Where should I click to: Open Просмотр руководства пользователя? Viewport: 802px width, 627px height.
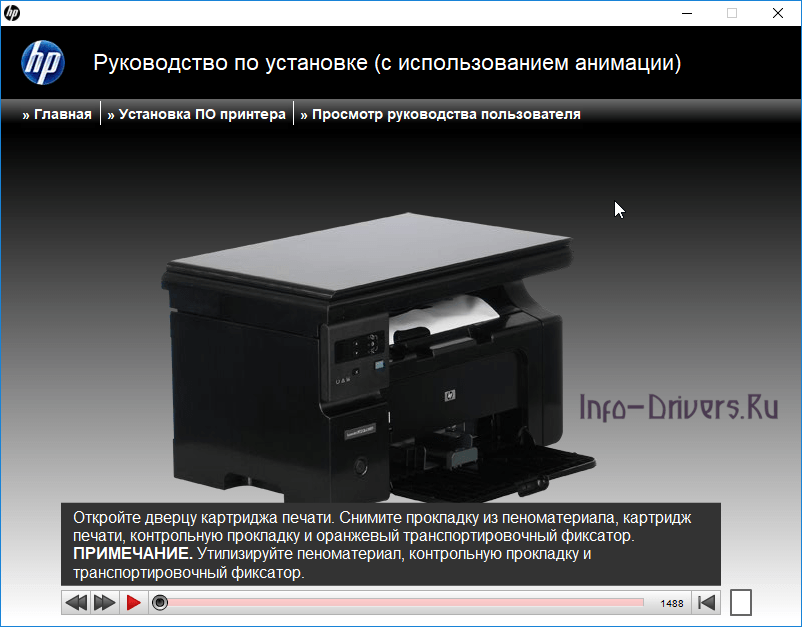tap(440, 113)
